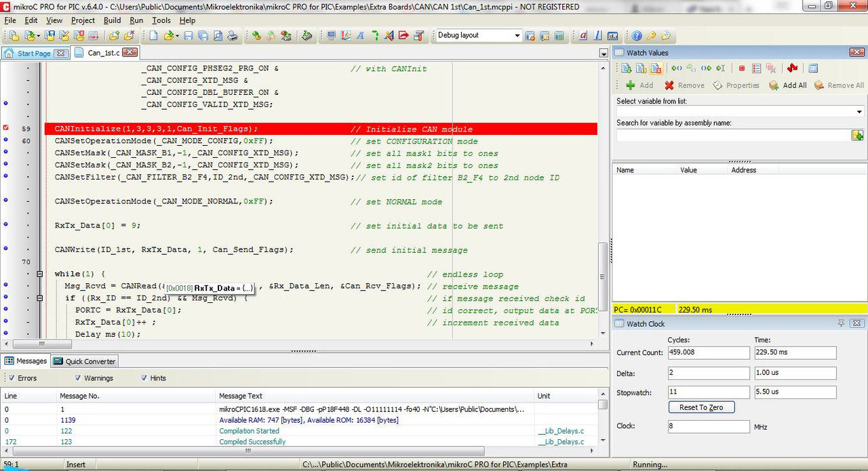Click the Start Debugger icon in Watch Values toolbar
The height and width of the screenshot is (471, 868).
pyautogui.click(x=627, y=68)
